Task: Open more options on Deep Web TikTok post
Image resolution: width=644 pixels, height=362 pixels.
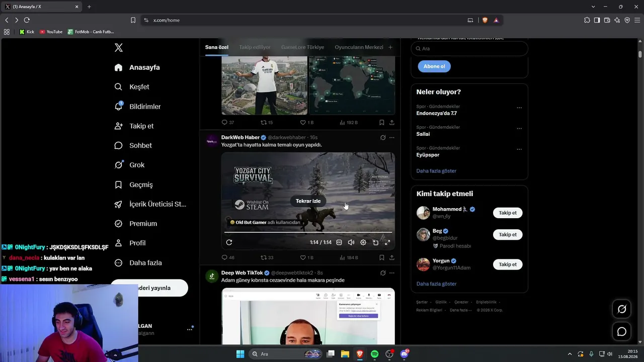Action: click(392, 273)
